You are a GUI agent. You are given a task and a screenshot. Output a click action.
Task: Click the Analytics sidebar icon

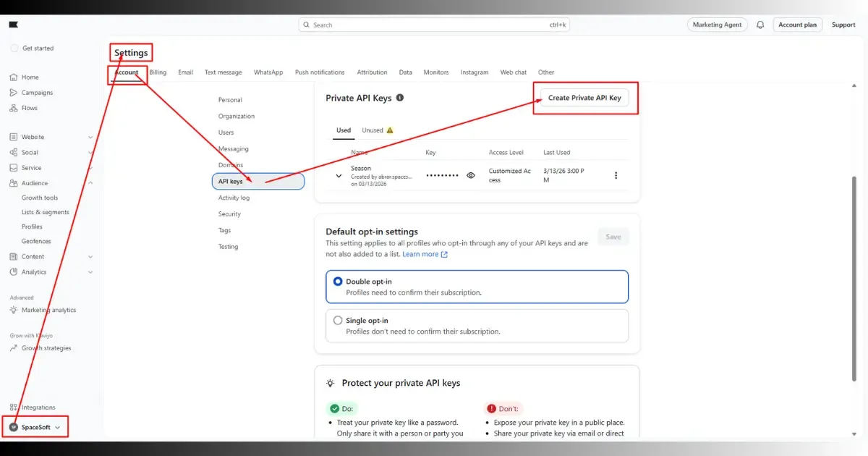tap(14, 272)
